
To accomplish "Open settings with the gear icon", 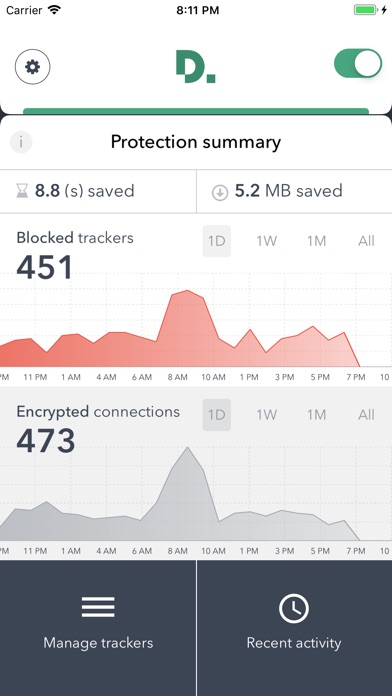I will click(x=32, y=67).
